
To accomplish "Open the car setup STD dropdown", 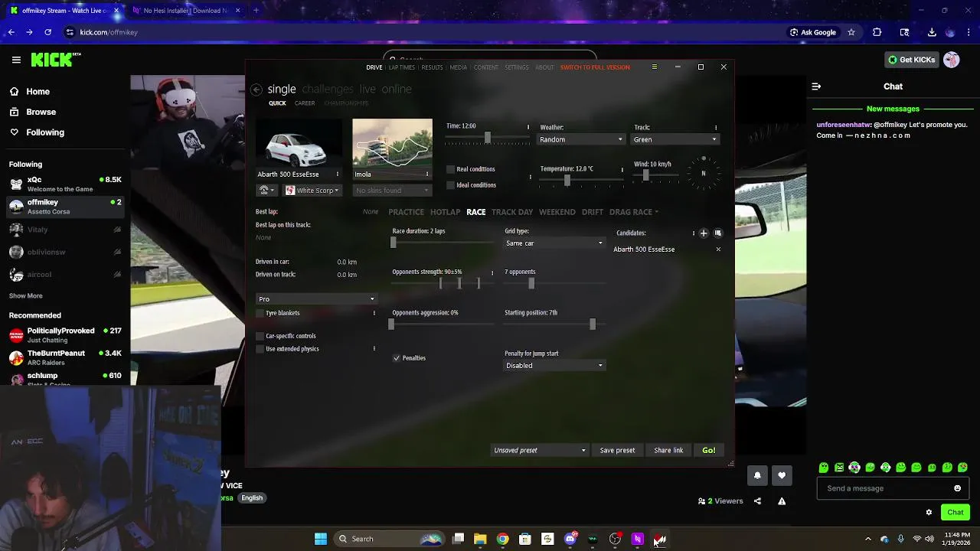I will click(x=266, y=191).
